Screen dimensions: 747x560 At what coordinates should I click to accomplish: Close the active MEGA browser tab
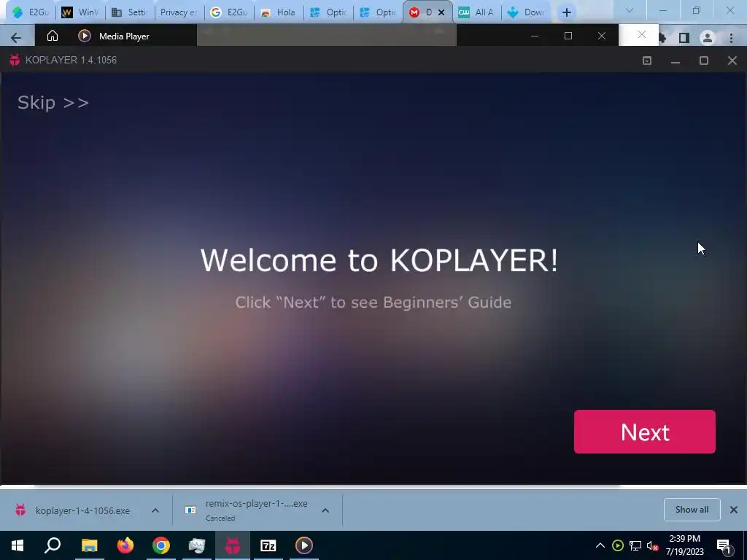[441, 12]
